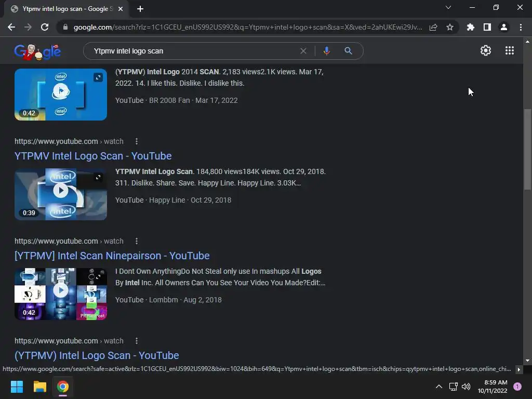This screenshot has width=532, height=399.
Task: Click youtube.com URL above Ninepairson result
Action: [x=69, y=241]
